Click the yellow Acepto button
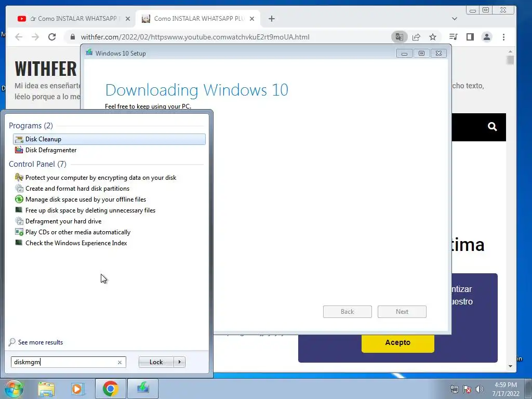 click(x=397, y=343)
